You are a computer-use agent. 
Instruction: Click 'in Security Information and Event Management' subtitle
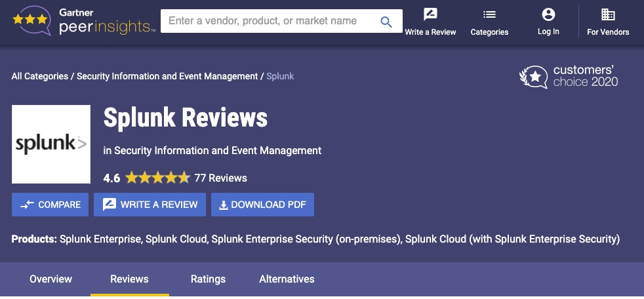pyautogui.click(x=212, y=151)
